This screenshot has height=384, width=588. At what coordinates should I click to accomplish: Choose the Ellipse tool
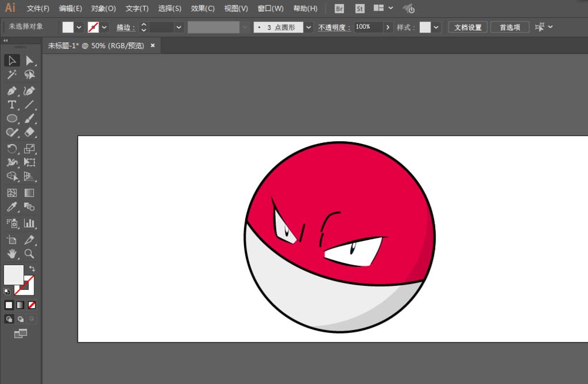tap(11, 119)
